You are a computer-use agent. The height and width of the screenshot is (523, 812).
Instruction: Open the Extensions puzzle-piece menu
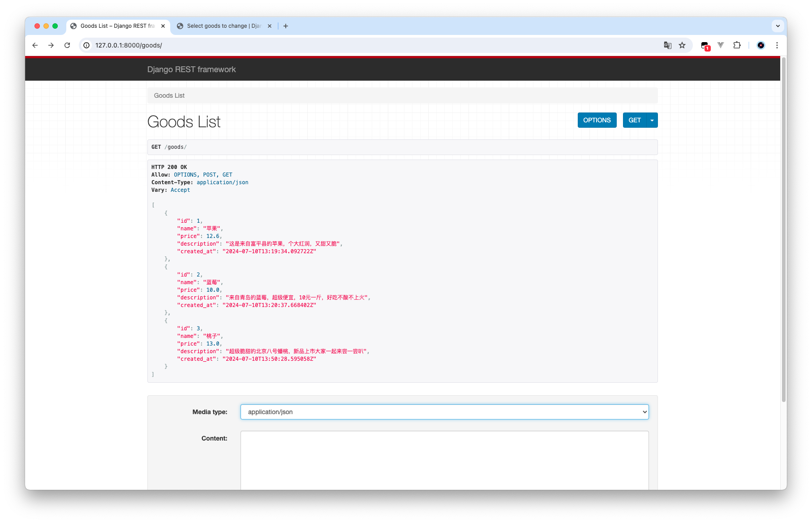[737, 45]
